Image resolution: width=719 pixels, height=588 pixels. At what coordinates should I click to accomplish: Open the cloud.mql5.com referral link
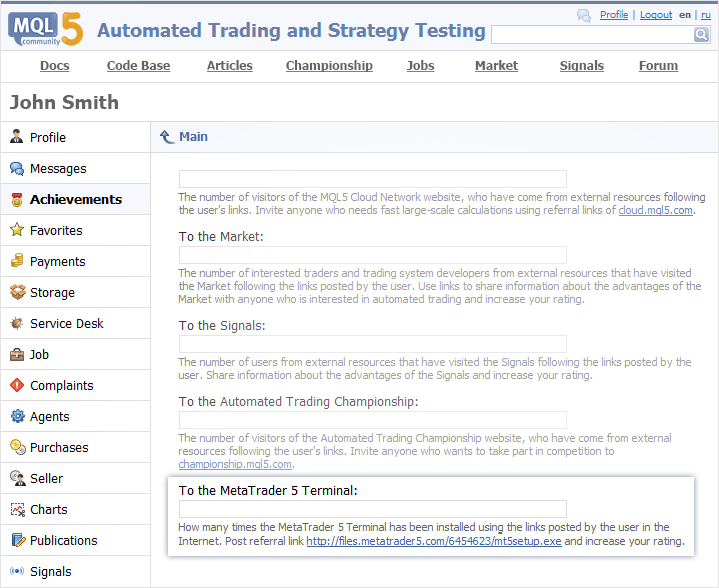click(655, 211)
